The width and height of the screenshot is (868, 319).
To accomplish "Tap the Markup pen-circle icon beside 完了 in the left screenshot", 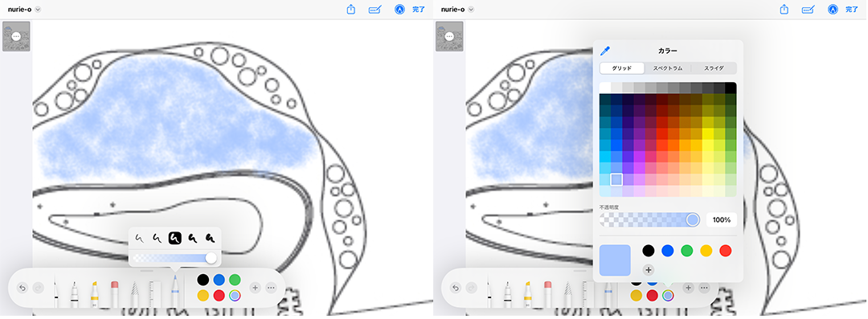I will click(399, 10).
